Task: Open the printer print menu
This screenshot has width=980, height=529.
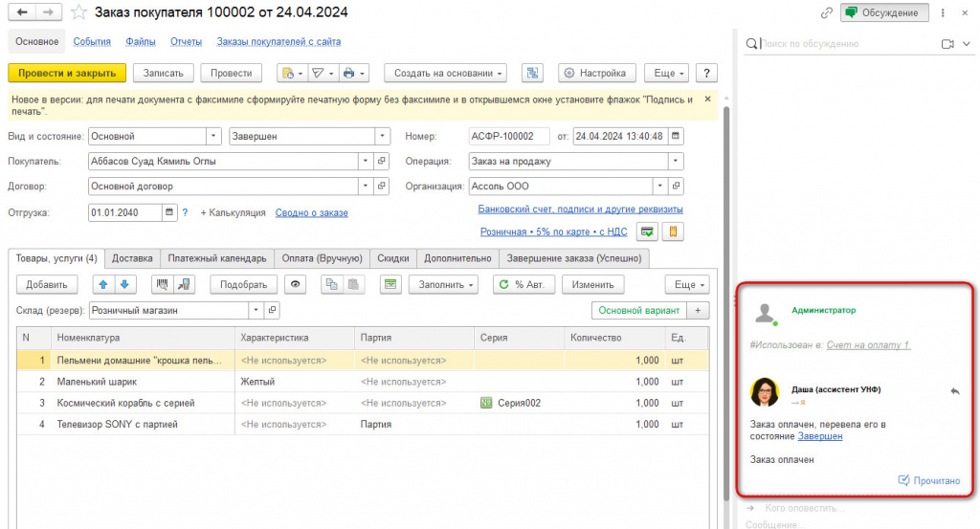Action: [x=354, y=73]
